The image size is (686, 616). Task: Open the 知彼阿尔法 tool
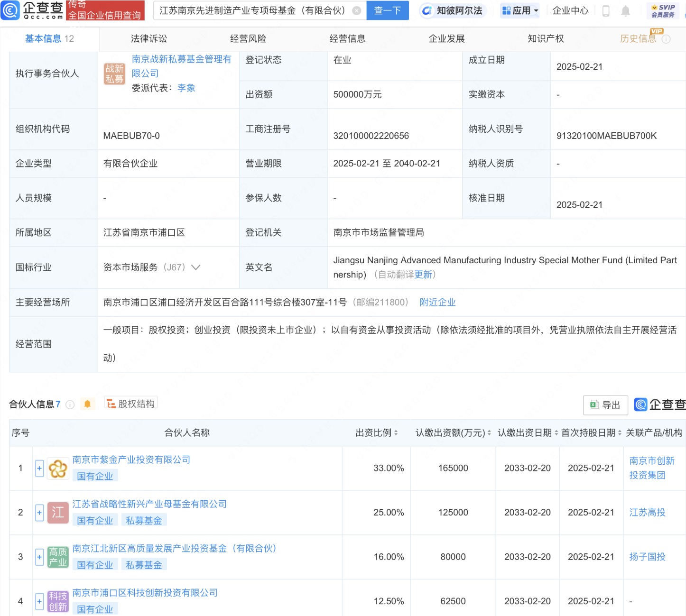(452, 10)
